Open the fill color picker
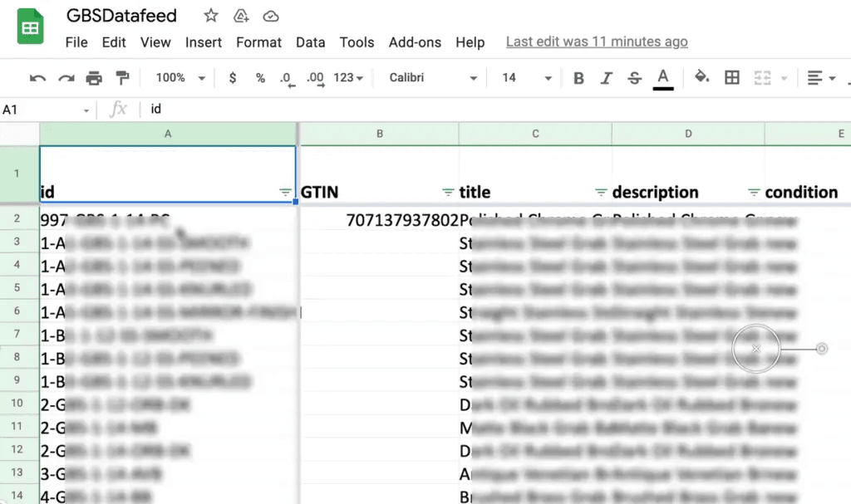Screen dimensions: 851x504 point(702,77)
